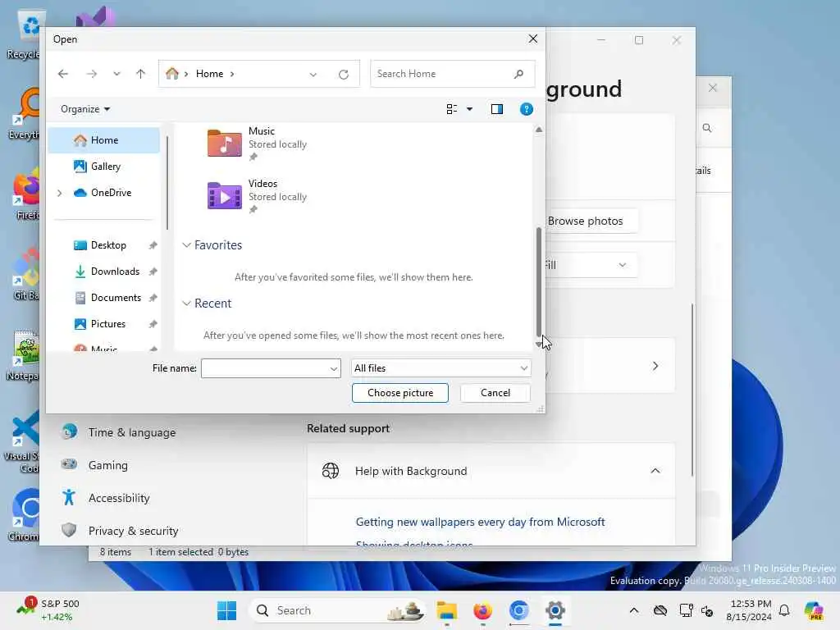The height and width of the screenshot is (630, 840).
Task: Expand the address bar history dropdown
Action: (313, 75)
